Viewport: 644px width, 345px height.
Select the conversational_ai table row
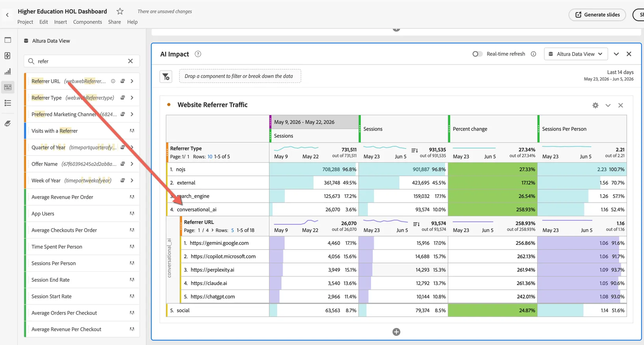pos(396,209)
